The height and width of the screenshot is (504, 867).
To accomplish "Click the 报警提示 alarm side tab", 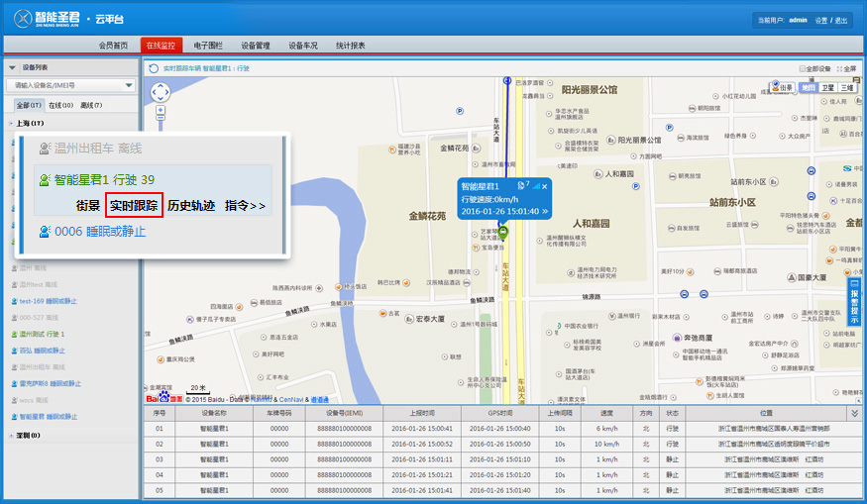I will (x=855, y=302).
